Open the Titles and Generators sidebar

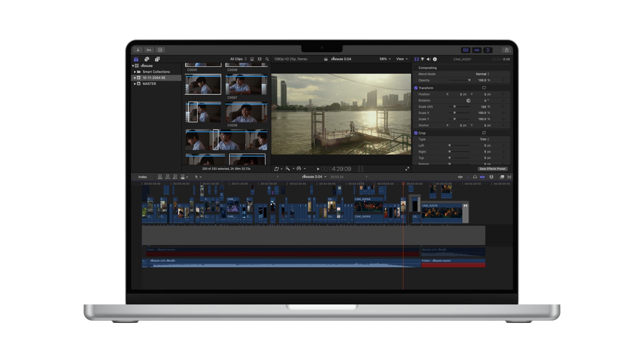pyautogui.click(x=157, y=59)
